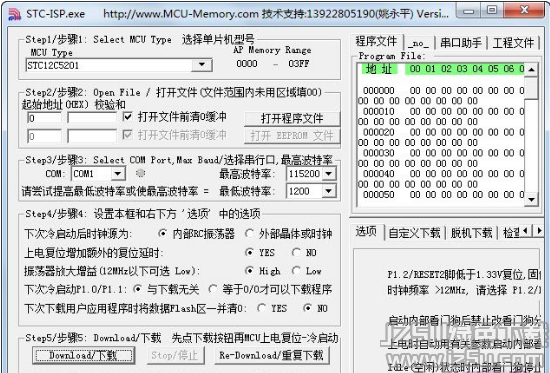Click the EEPROM start address field
The width and height of the screenshot is (550, 373).
tap(44, 136)
